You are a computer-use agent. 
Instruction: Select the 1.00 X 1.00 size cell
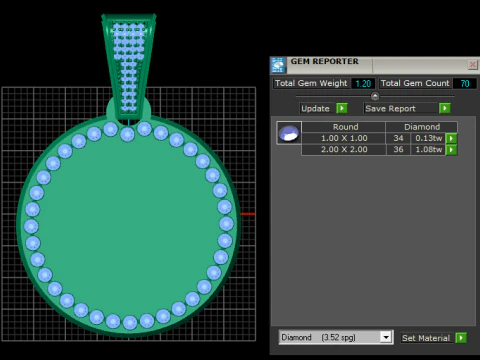(344, 138)
